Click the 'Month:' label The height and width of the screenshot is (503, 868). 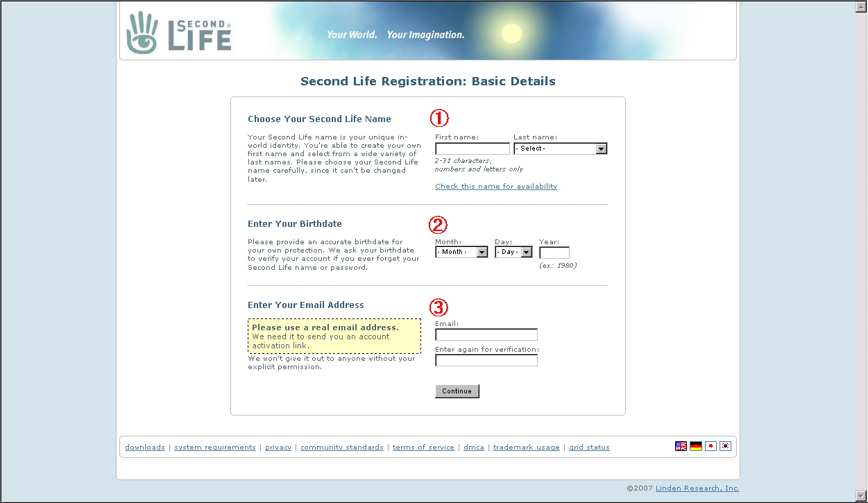point(448,242)
